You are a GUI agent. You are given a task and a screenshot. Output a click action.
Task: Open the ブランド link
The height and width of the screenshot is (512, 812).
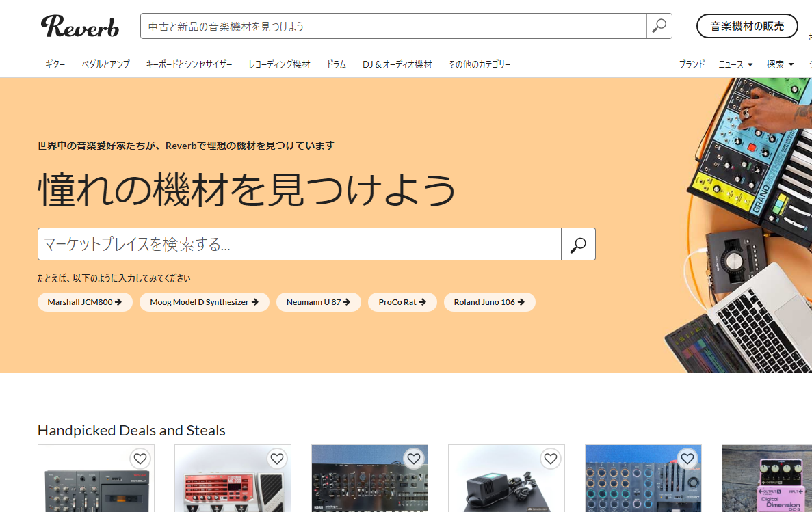coord(692,64)
